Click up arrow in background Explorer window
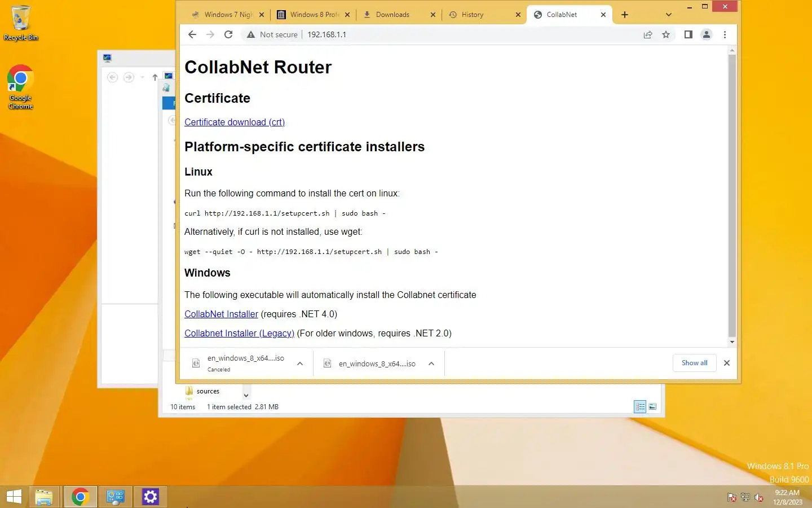812x508 pixels. tap(155, 77)
